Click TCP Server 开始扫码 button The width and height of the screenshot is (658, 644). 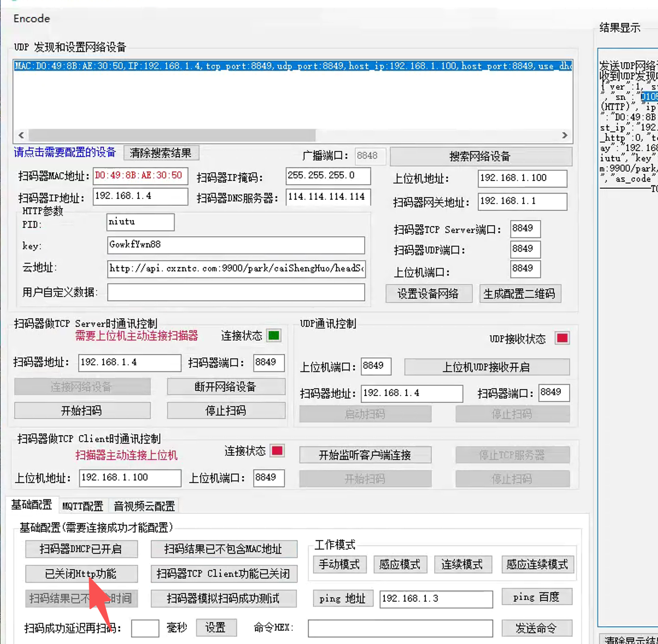[x=82, y=410]
